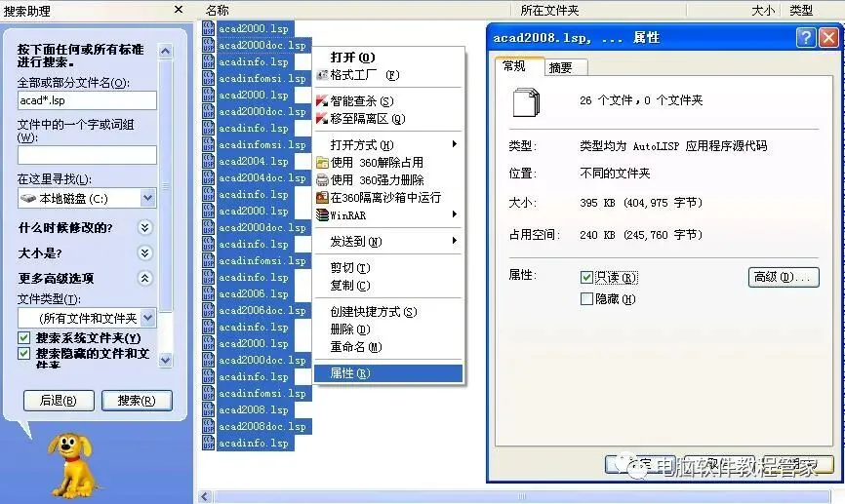Select the acad2008doc.lsp file name
This screenshot has height=504, width=845.
pos(262,426)
